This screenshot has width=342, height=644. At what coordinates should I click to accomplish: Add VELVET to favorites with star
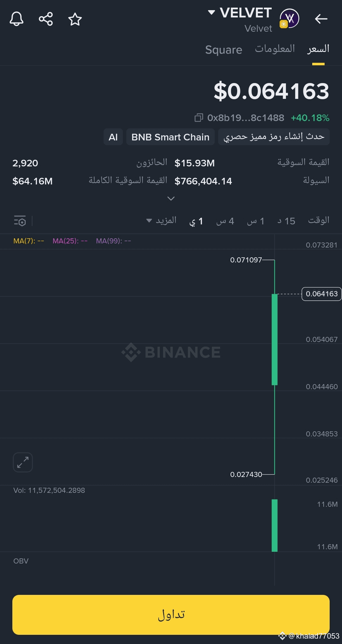(75, 19)
